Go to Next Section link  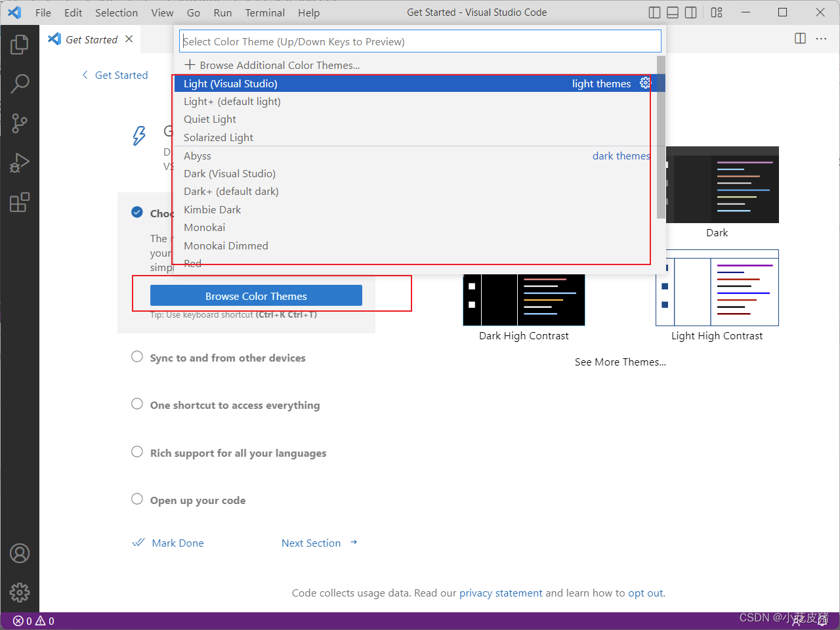(320, 543)
